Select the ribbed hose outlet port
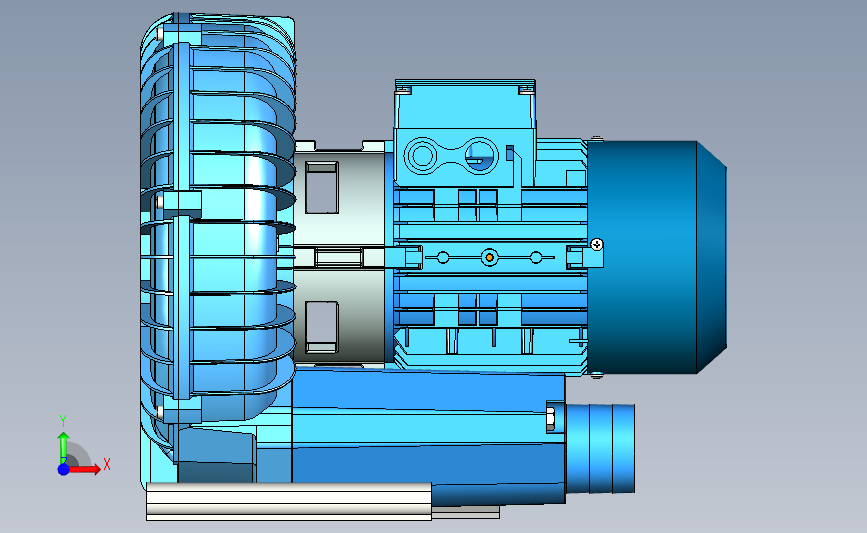The width and height of the screenshot is (867, 533). pyautogui.click(x=600, y=448)
